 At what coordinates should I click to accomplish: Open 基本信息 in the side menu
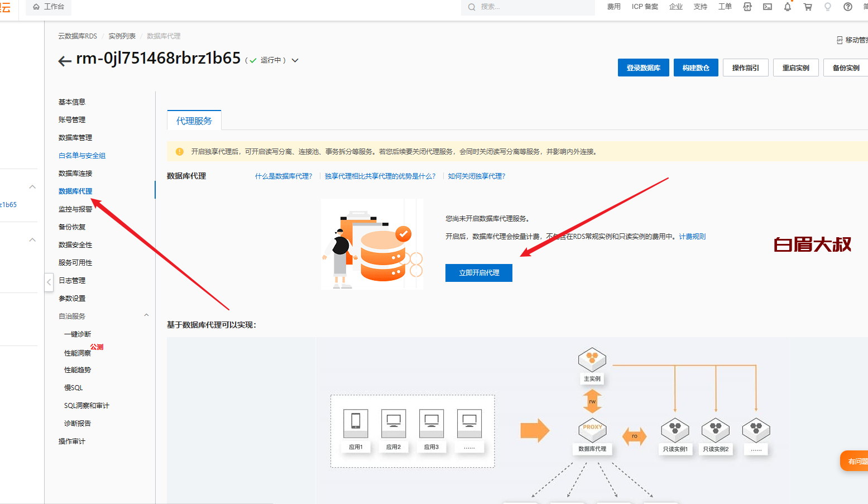(72, 102)
